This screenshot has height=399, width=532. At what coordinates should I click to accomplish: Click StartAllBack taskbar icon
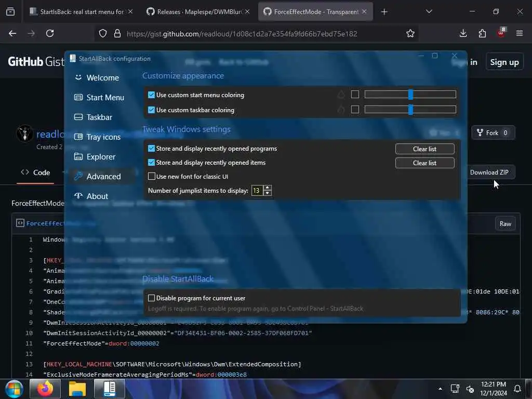pyautogui.click(x=110, y=389)
